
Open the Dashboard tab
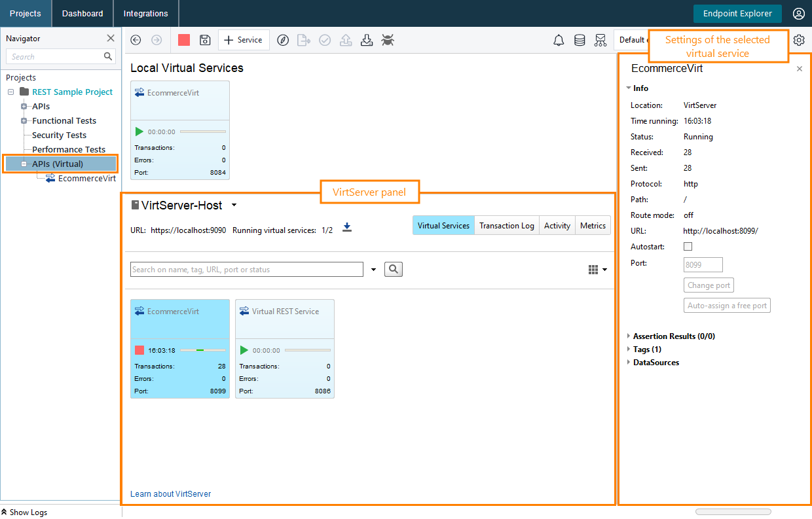point(83,13)
